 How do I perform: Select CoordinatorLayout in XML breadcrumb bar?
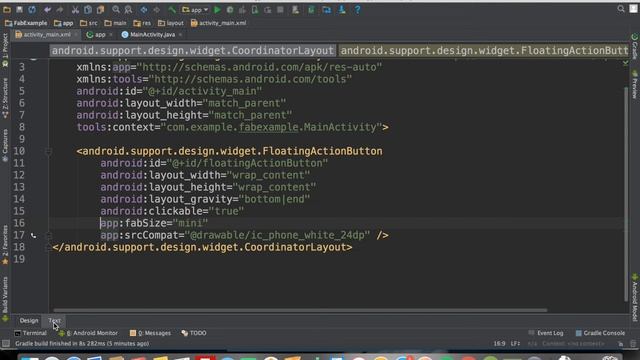(193, 51)
